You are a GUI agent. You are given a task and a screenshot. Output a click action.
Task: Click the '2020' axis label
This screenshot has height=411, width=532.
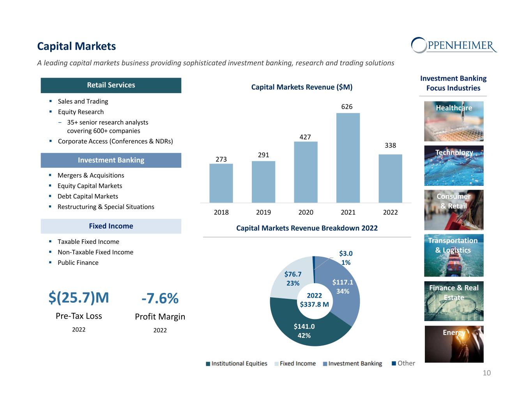point(306,212)
